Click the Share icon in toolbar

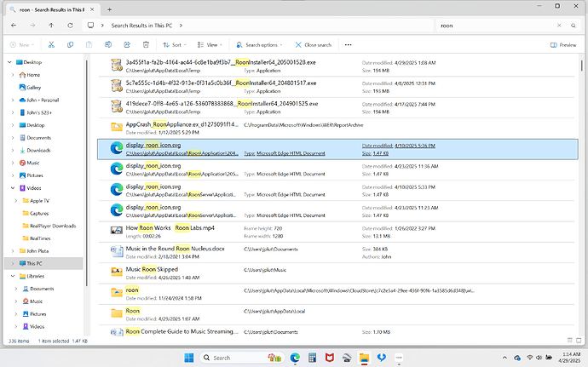coord(127,44)
